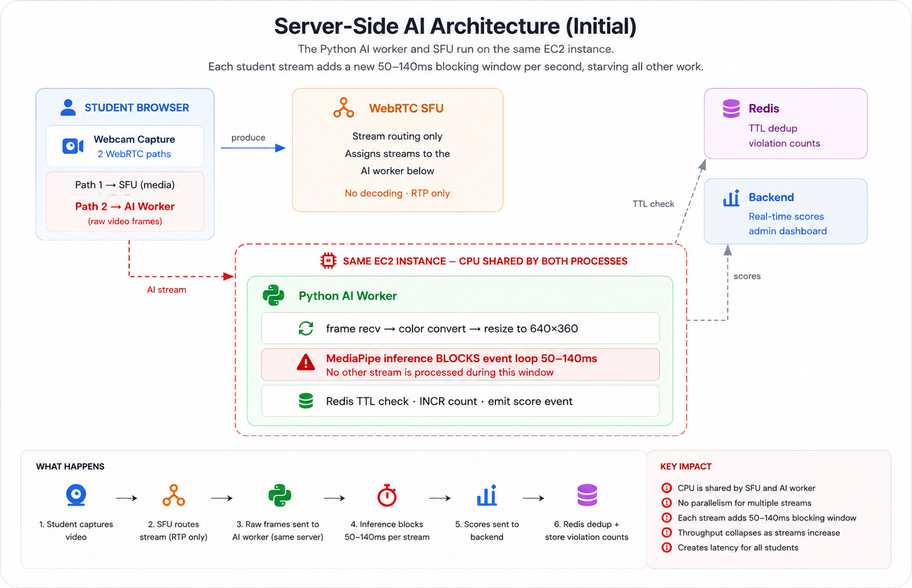
Task: Click the violation counts text in Redis box
Action: [x=784, y=144]
